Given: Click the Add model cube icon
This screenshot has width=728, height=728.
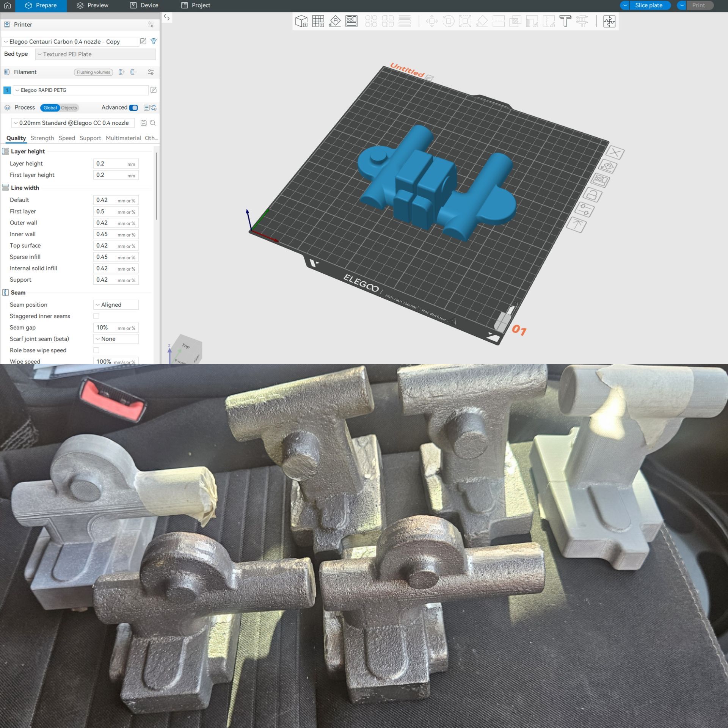Looking at the screenshot, I should (x=301, y=21).
